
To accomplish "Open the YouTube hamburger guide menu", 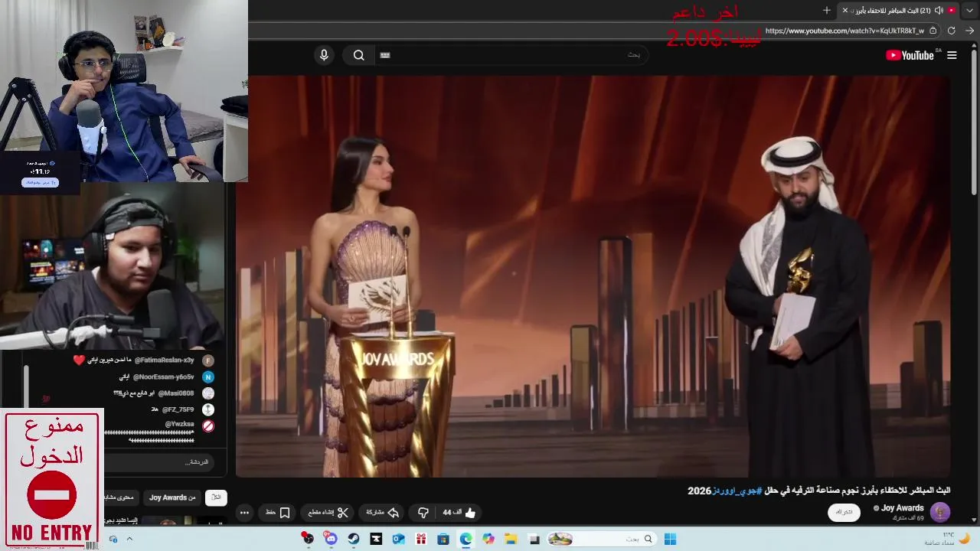I will coord(952,55).
